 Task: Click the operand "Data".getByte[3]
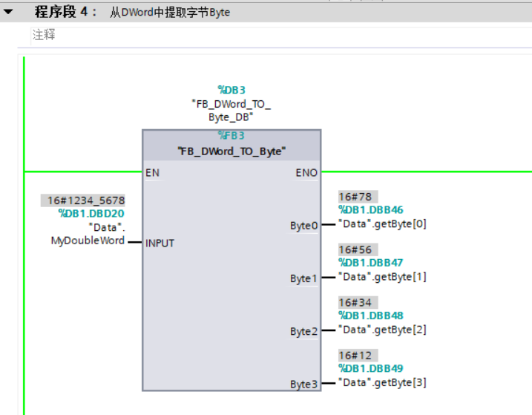tap(382, 383)
